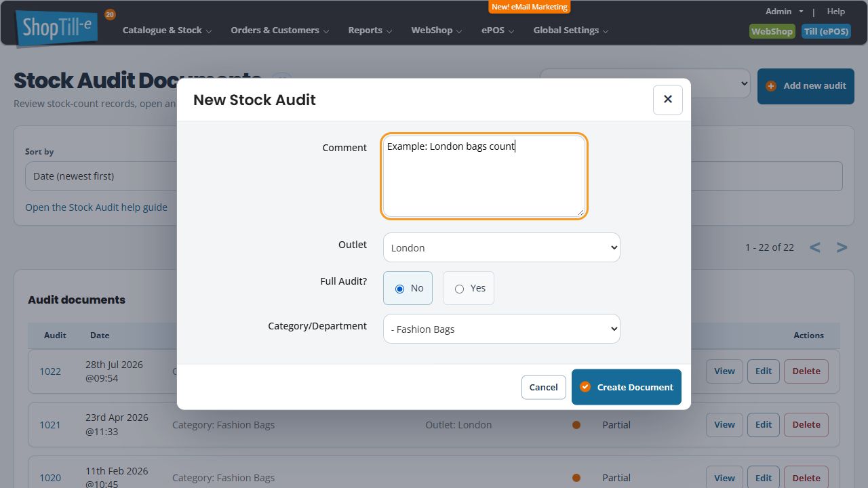
Task: Open the Global Settings menu
Action: click(x=570, y=30)
